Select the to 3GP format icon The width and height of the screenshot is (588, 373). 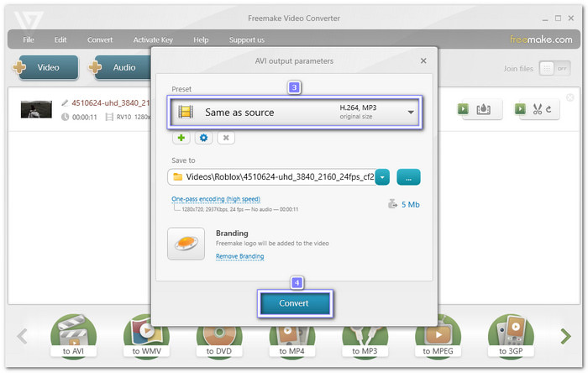(511, 337)
